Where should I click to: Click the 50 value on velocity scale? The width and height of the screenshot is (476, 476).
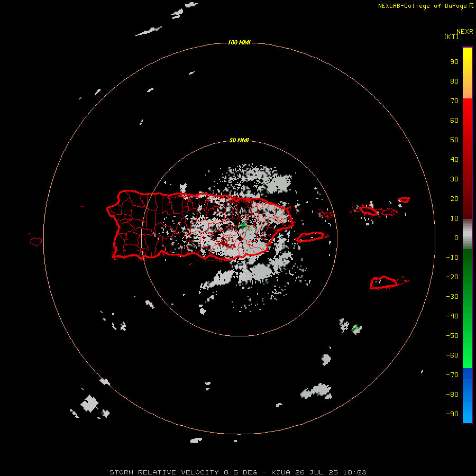[454, 140]
